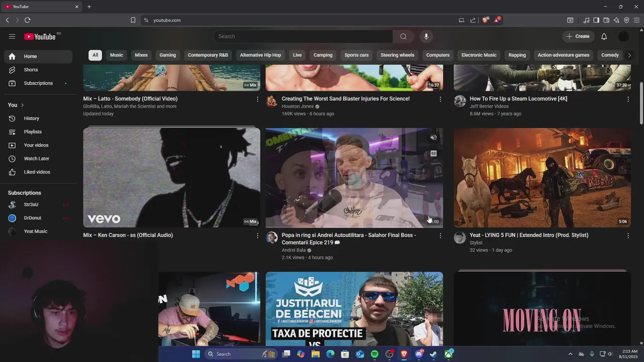This screenshot has height=362, width=644.
Task: Open Brave Rewards triangle icon
Action: [x=498, y=20]
